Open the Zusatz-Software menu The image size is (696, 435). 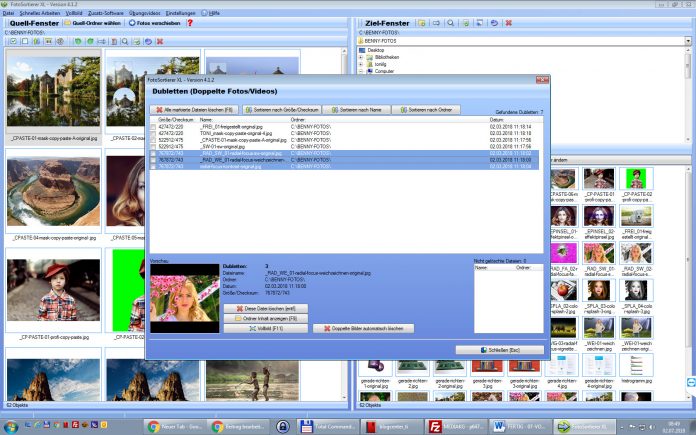tap(106, 13)
